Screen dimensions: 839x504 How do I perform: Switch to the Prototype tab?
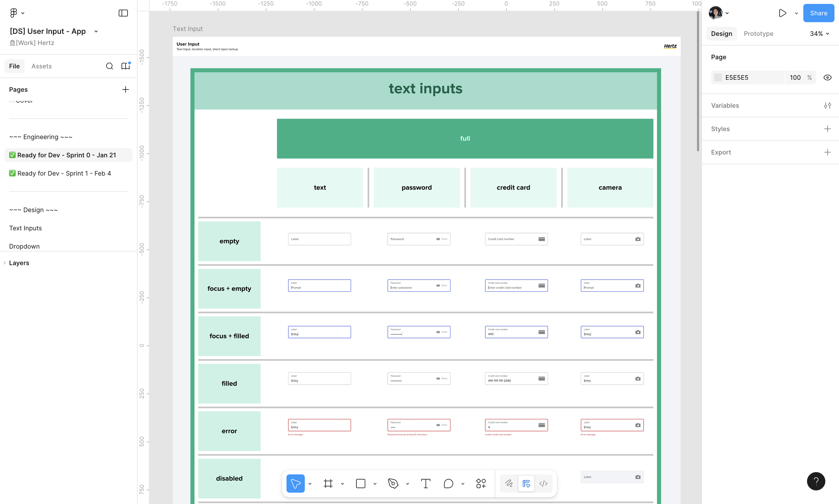[758, 34]
